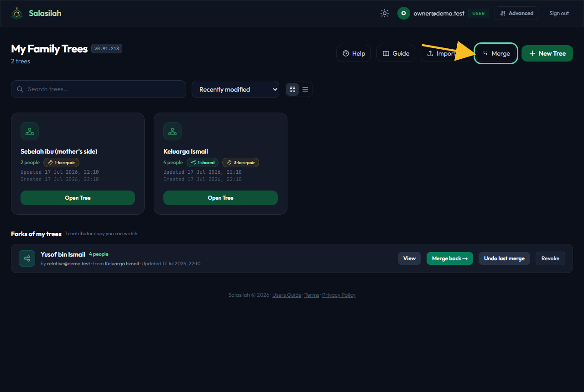Image resolution: width=584 pixels, height=392 pixels.
Task: Open the Keluarga Ismail tree
Action: (220, 198)
